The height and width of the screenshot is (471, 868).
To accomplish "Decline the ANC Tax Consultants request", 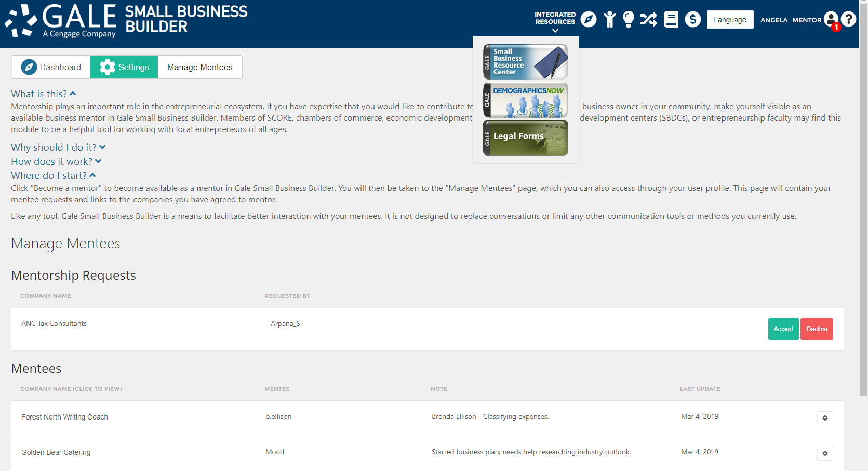I will [x=817, y=329].
